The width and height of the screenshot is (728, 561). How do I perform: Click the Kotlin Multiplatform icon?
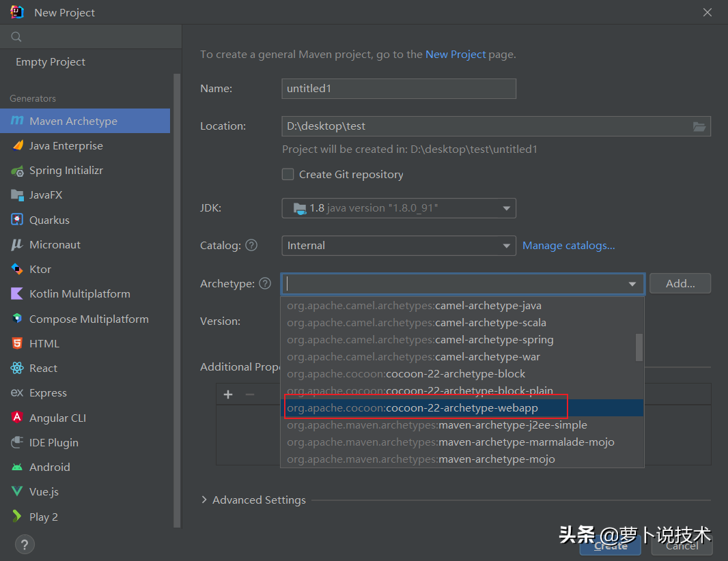click(x=17, y=293)
